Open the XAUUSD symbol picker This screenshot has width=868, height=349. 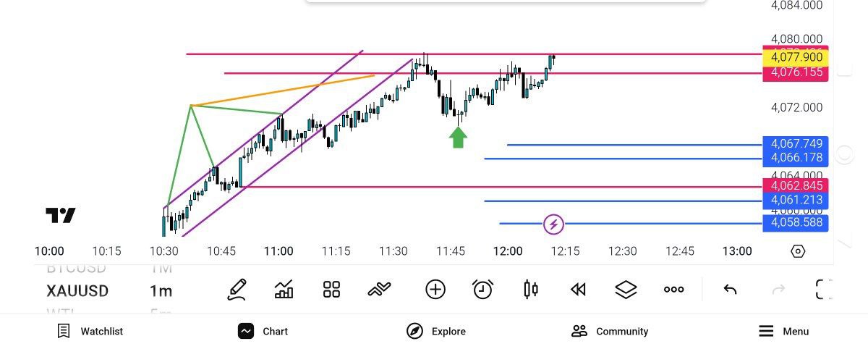pos(77,291)
